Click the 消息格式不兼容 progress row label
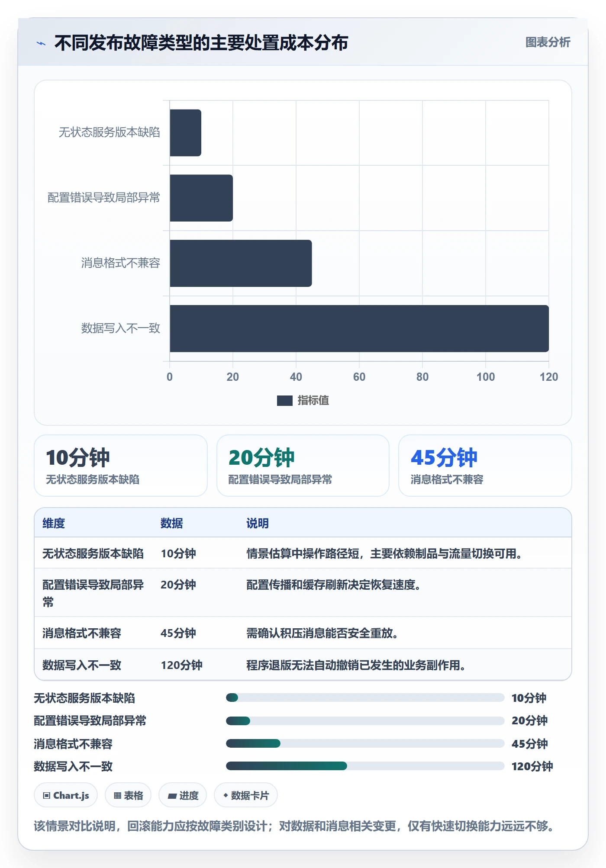Screen dimensions: 606x868 (73, 744)
